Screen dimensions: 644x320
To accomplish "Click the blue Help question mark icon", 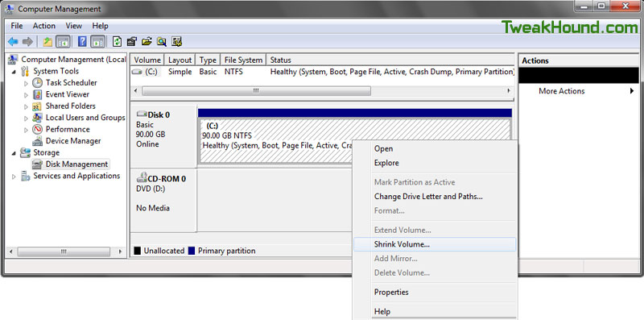I will tap(83, 42).
